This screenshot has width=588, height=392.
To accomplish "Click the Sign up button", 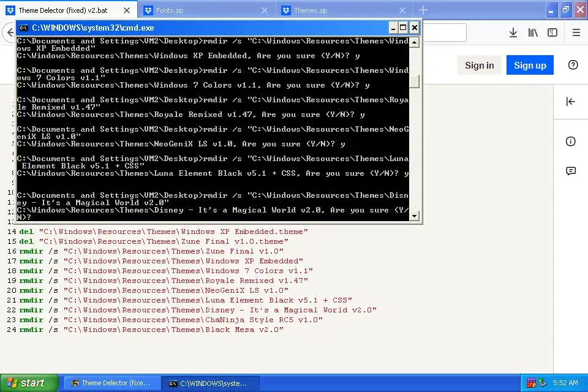I will 530,66.
